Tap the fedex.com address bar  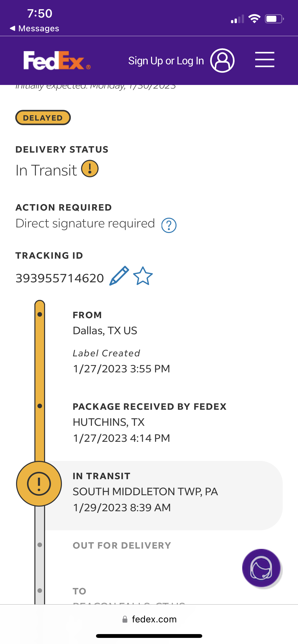[154, 619]
